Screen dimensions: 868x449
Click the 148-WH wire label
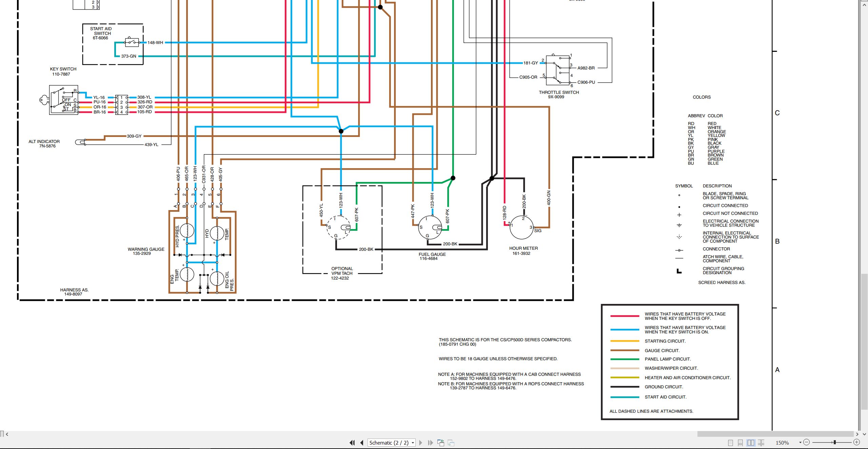155,43
